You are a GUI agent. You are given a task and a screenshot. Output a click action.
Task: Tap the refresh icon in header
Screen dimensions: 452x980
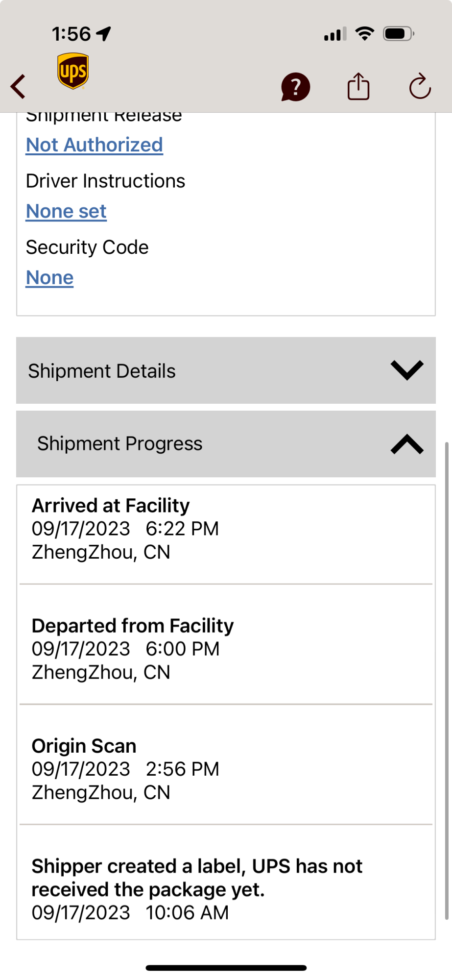coord(420,87)
